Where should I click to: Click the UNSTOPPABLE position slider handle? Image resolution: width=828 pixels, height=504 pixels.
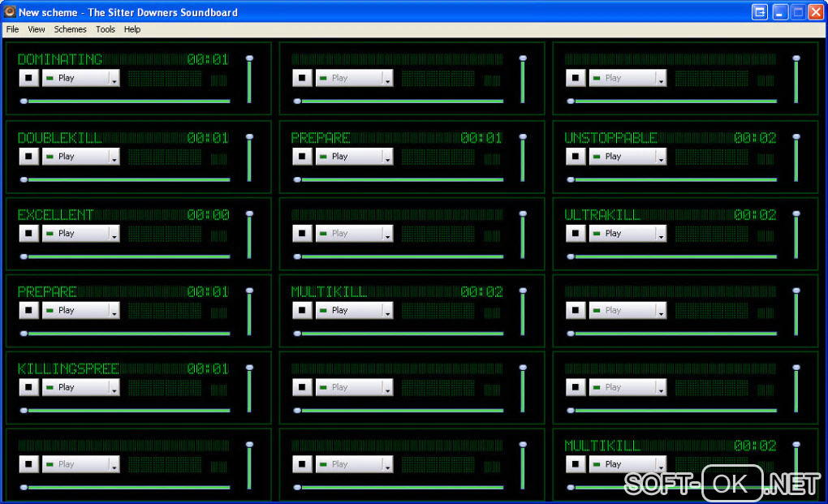coord(571,179)
